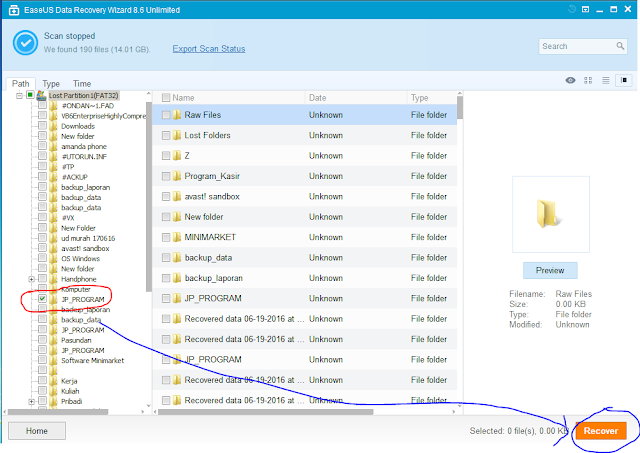This screenshot has width=640, height=453.
Task: Click the orange Recover button
Action: coord(601,431)
